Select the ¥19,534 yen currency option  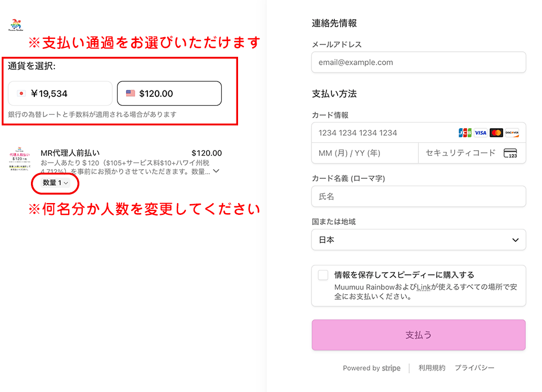[60, 93]
